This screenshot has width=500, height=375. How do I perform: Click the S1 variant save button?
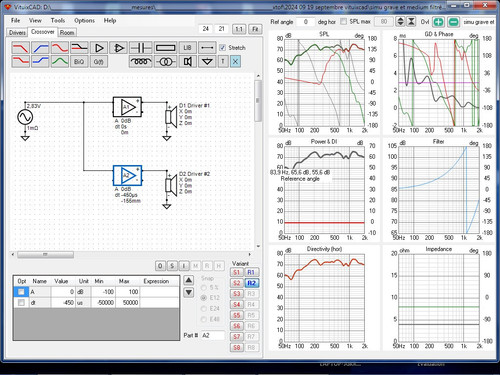237,272
